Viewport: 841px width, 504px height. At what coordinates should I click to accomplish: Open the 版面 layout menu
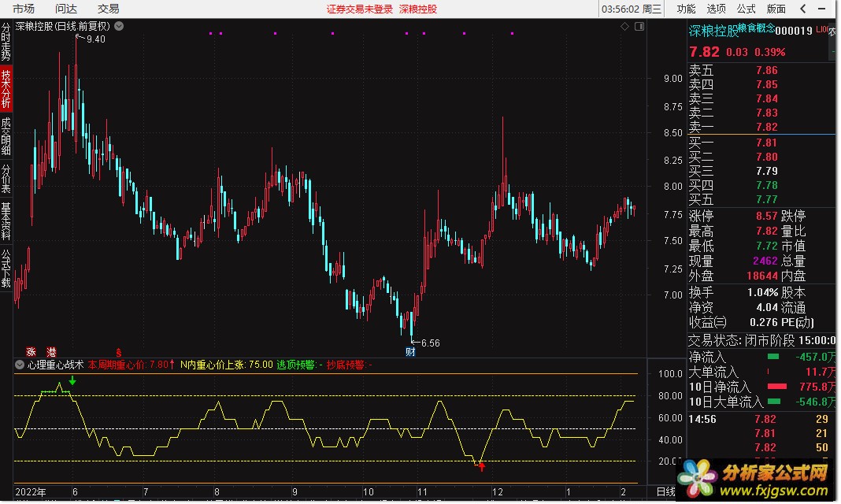776,9
